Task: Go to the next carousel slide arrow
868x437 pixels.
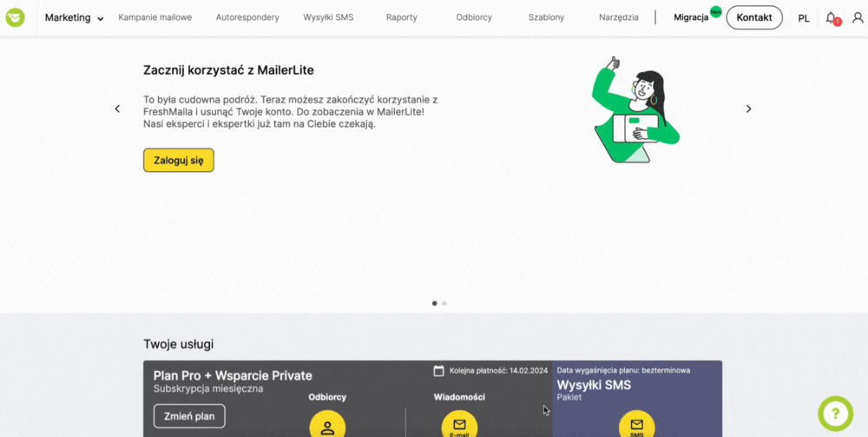Action: point(748,109)
